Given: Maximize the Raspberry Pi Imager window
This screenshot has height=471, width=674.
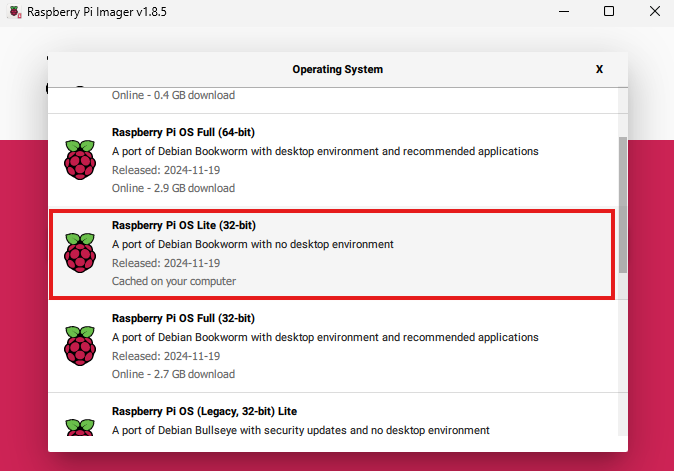Looking at the screenshot, I should (608, 12).
